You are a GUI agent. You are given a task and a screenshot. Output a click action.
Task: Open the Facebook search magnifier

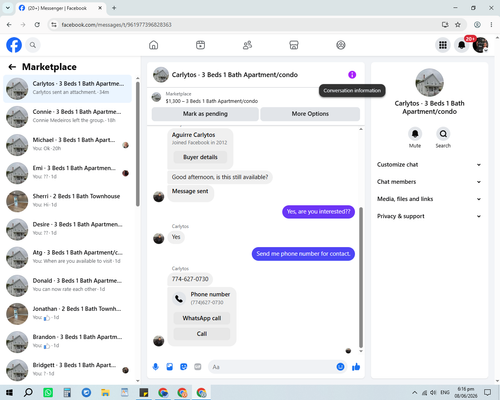(x=33, y=45)
